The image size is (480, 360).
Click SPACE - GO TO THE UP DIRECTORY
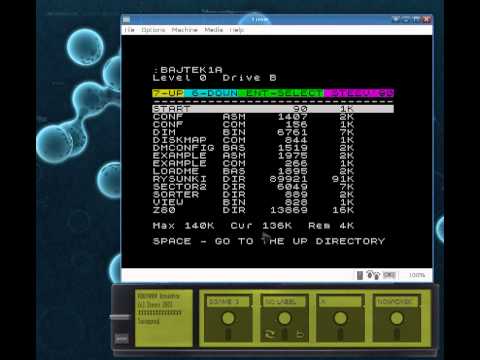click(x=269, y=241)
